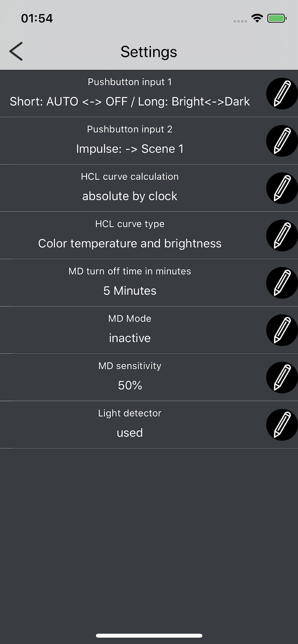The width and height of the screenshot is (298, 644).
Task: Tap the Settings title bar
Action: coord(149,52)
